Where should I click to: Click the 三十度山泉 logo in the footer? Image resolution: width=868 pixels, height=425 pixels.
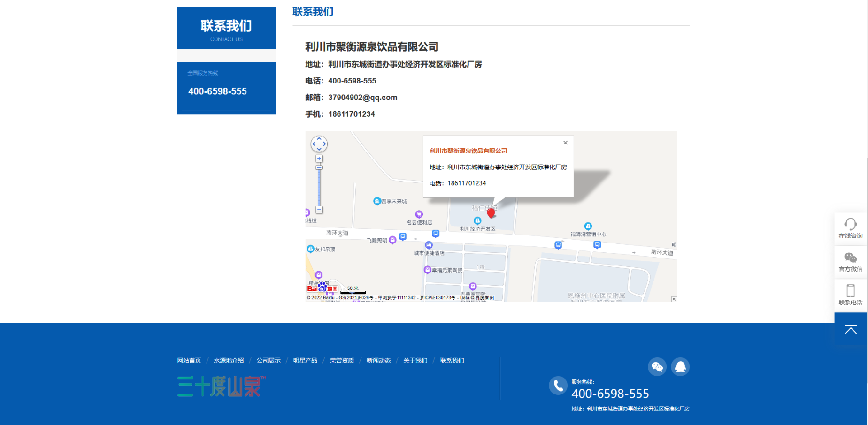(x=219, y=387)
